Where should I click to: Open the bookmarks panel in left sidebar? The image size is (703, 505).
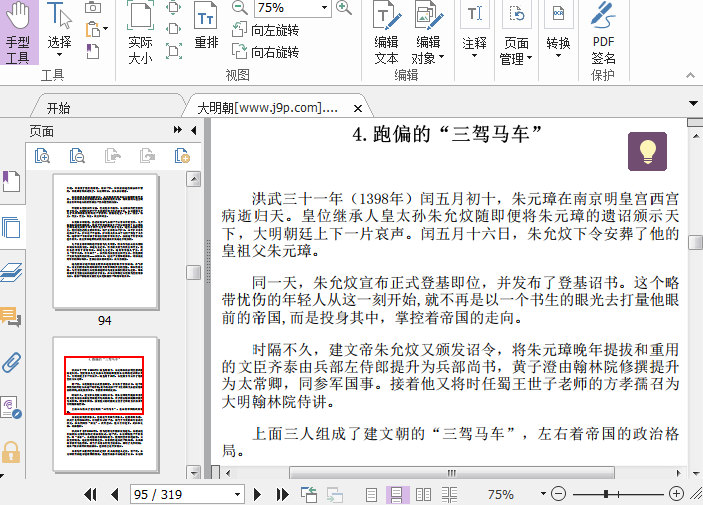[x=11, y=182]
